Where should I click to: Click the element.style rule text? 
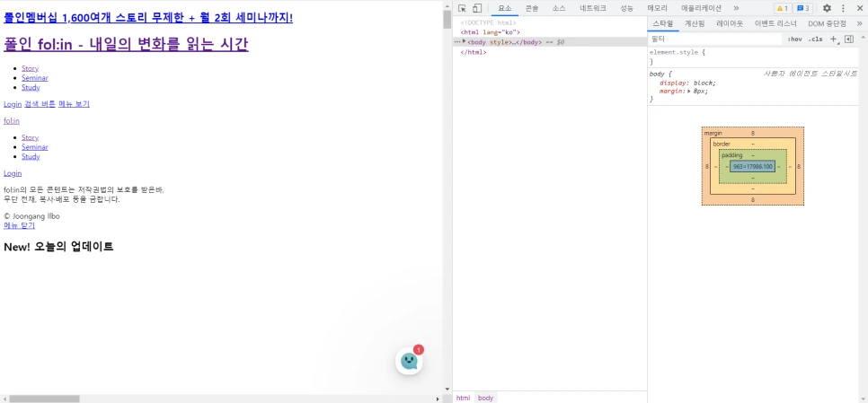[675, 52]
